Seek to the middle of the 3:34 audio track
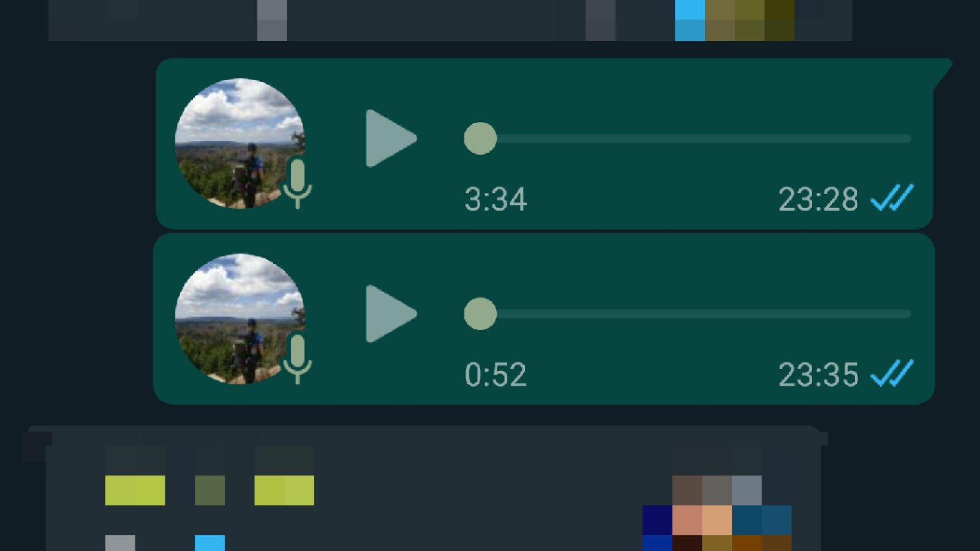980x551 pixels. [695, 138]
